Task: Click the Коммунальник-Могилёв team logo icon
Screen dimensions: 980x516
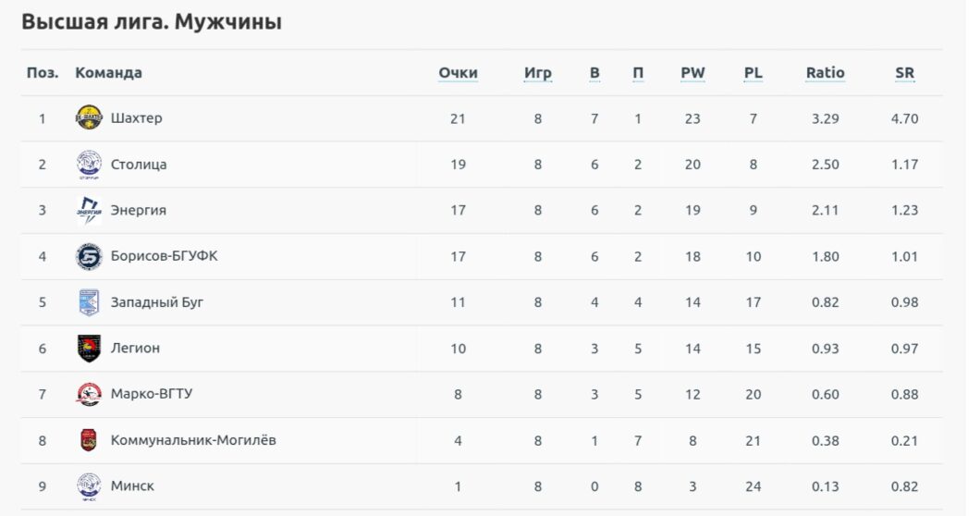Action: coord(89,440)
